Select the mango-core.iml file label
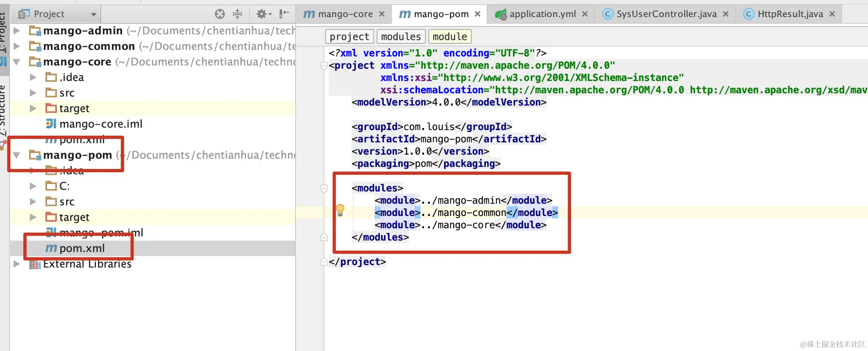Viewport: 868px width, 351px height. pos(101,124)
